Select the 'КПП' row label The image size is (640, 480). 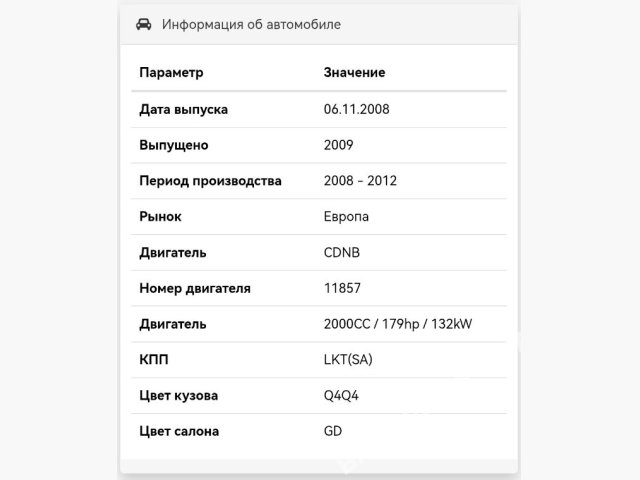[153, 359]
